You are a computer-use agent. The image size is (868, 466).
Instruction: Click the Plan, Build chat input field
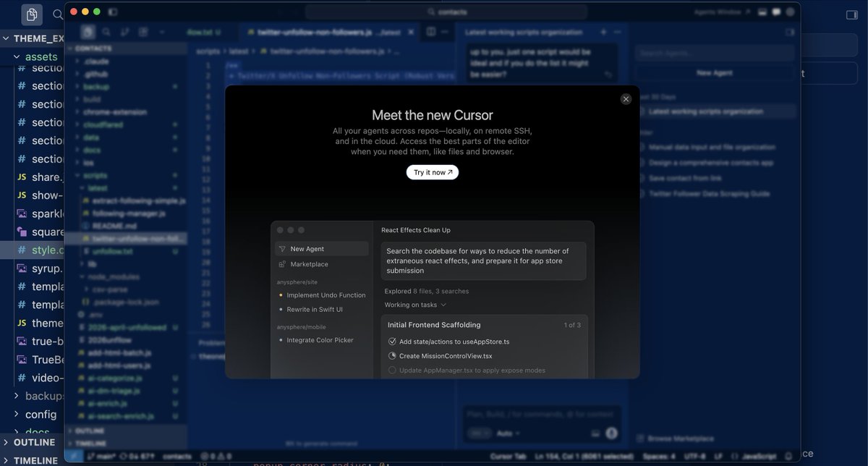point(541,415)
